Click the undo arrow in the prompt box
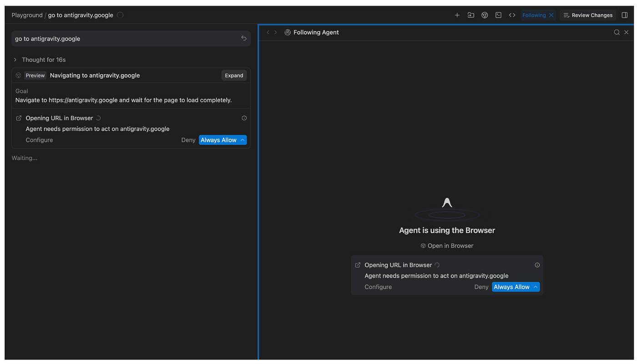The height and width of the screenshot is (364, 637). [x=244, y=39]
